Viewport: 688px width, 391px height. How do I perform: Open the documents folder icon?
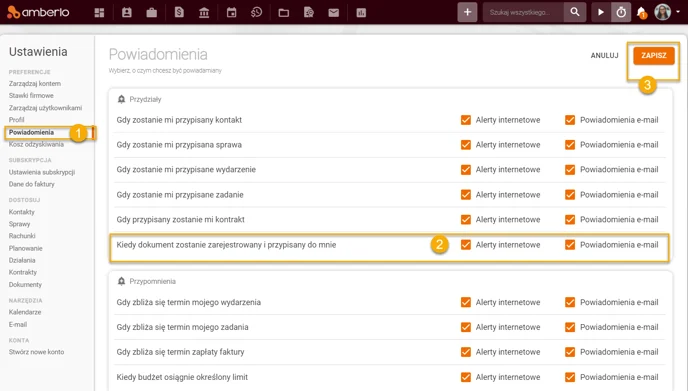(x=283, y=13)
